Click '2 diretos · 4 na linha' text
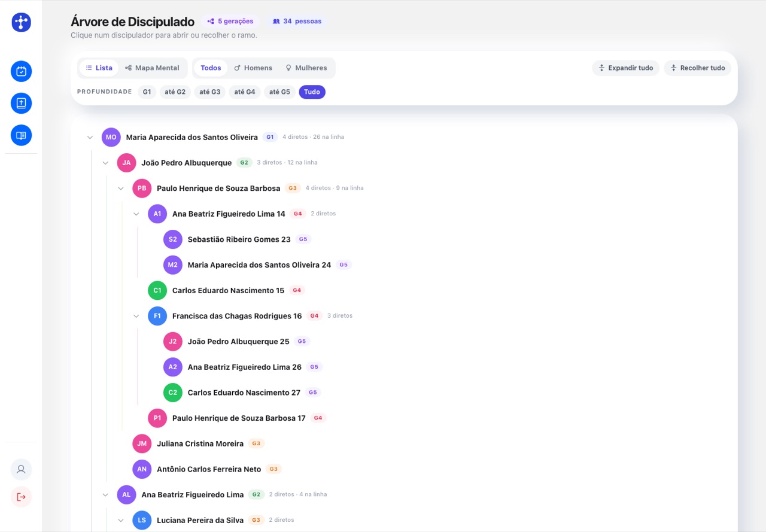This screenshot has width=766, height=532. pyautogui.click(x=298, y=495)
